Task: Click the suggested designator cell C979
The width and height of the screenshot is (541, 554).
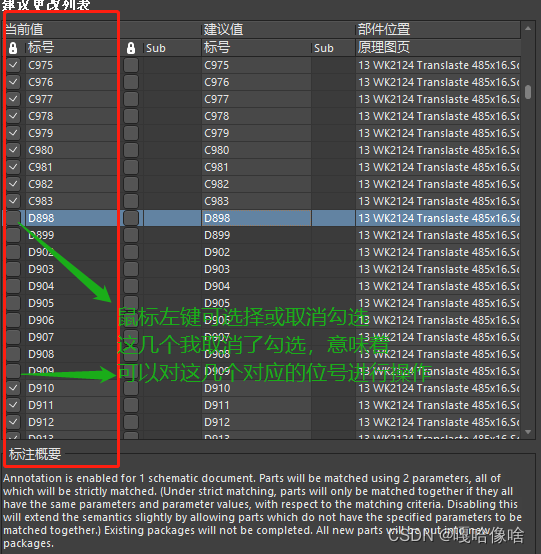Action: coord(257,133)
